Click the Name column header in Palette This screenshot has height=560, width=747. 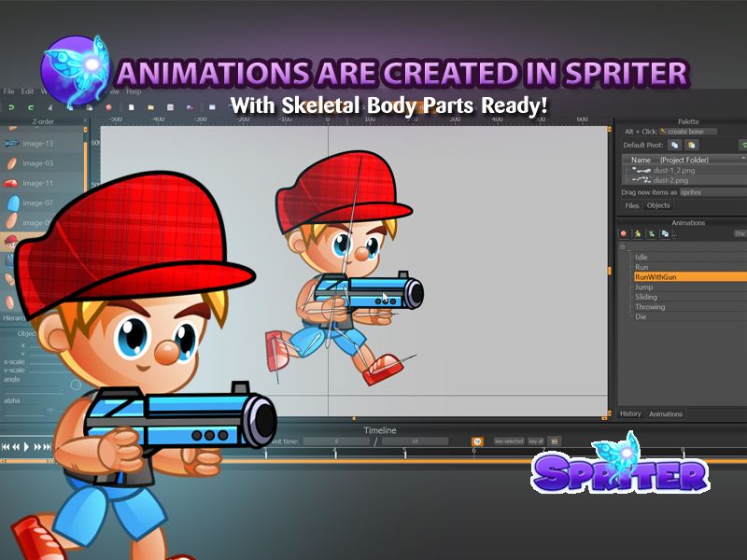(641, 160)
